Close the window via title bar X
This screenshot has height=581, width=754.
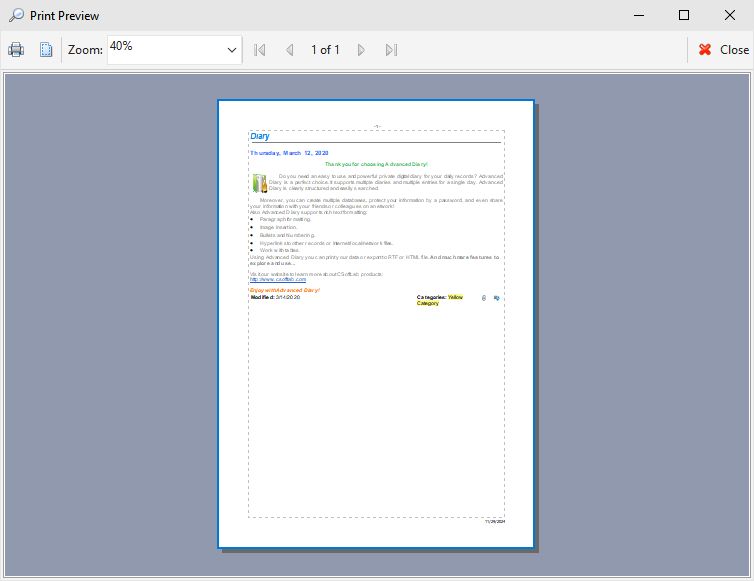pyautogui.click(x=729, y=15)
